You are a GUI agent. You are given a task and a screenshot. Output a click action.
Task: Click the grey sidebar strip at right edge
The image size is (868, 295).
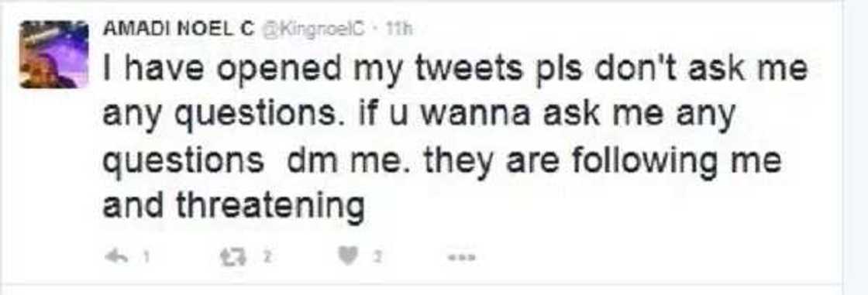click(x=856, y=147)
